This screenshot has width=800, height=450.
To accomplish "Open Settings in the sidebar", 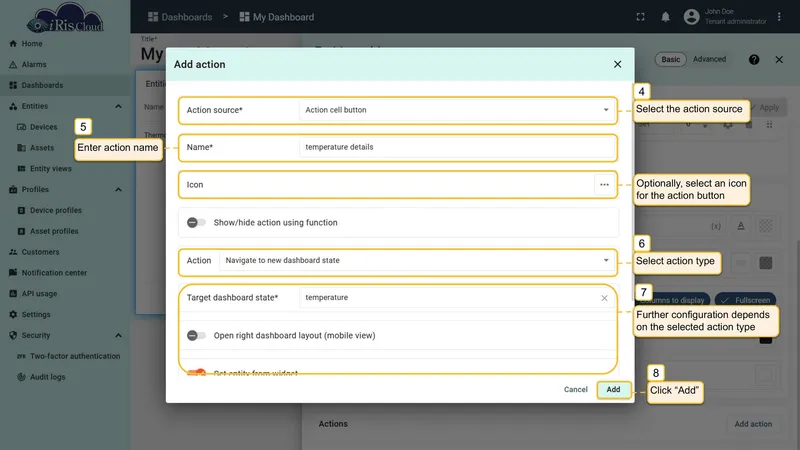I will 36,315.
